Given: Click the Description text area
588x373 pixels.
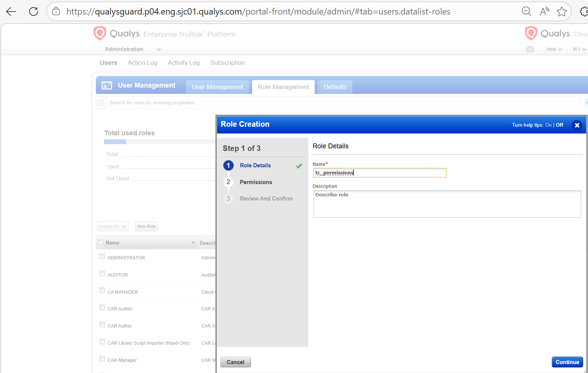Looking at the screenshot, I should pos(447,204).
